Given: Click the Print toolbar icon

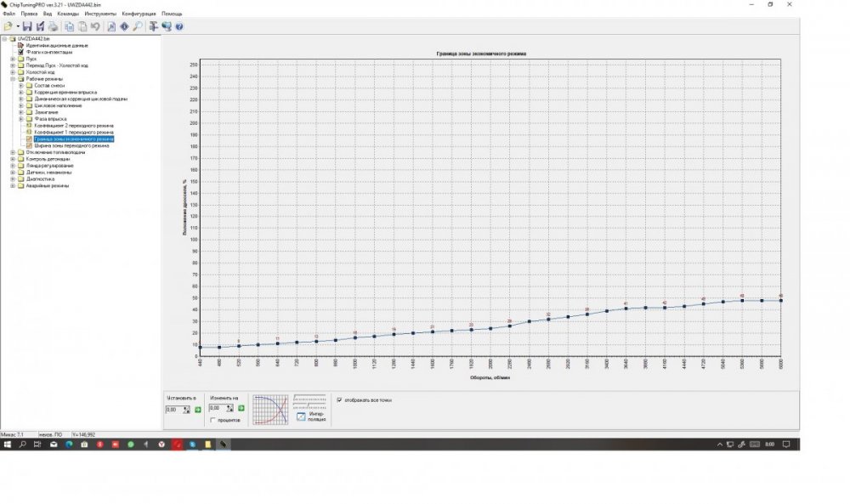Looking at the screenshot, I should (53, 26).
